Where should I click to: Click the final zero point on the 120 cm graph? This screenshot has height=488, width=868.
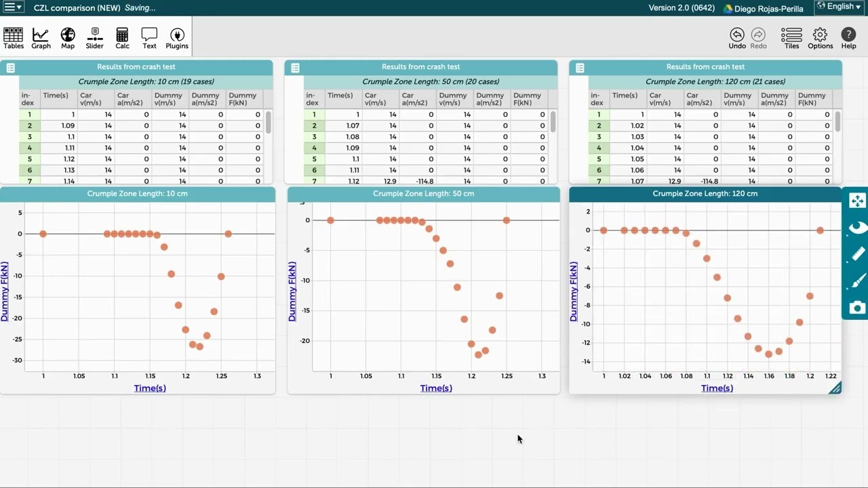point(821,230)
